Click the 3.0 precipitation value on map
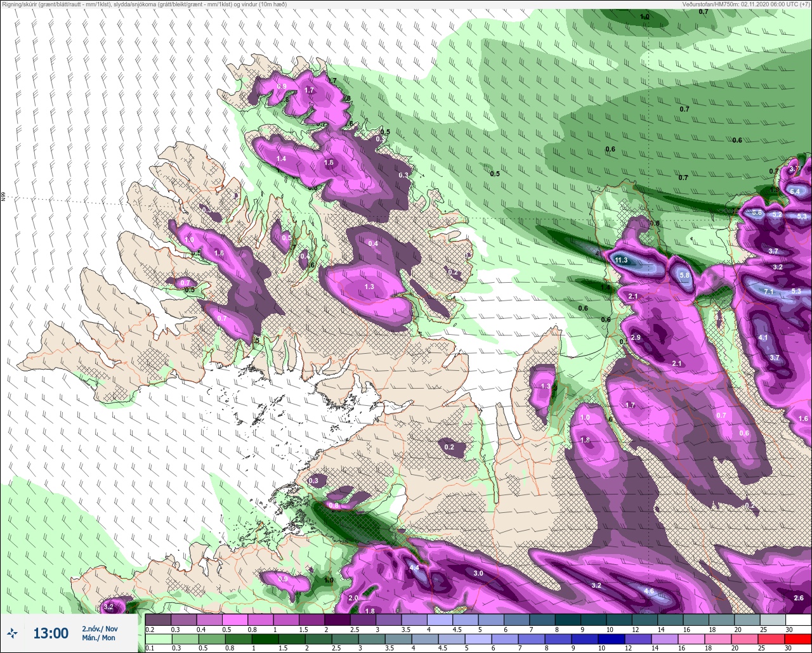 point(479,573)
